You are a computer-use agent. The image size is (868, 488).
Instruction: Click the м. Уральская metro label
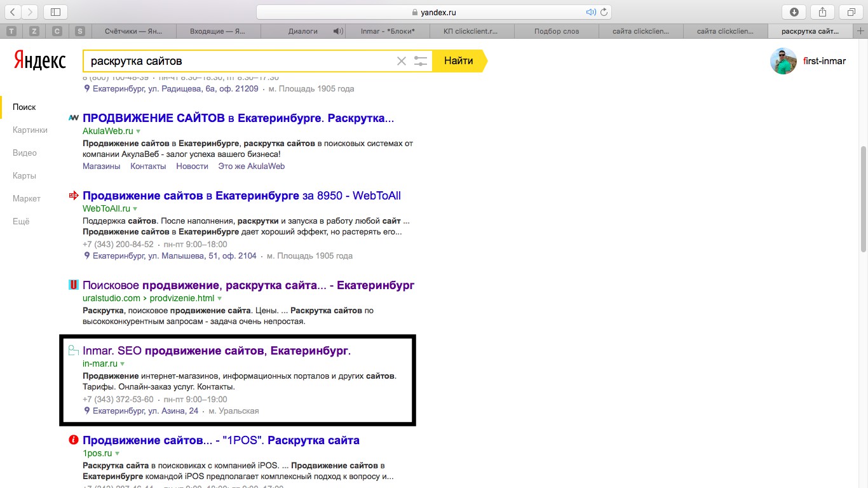point(234,411)
